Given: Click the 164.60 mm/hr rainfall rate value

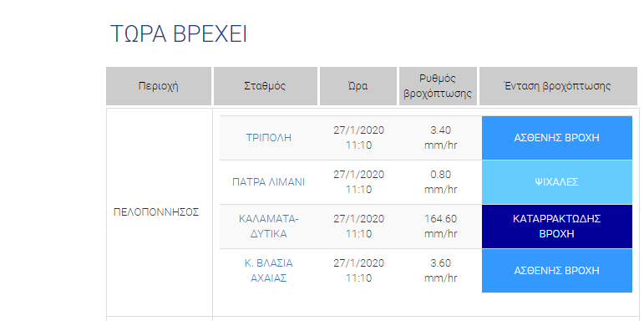Looking at the screenshot, I should pos(440,227).
